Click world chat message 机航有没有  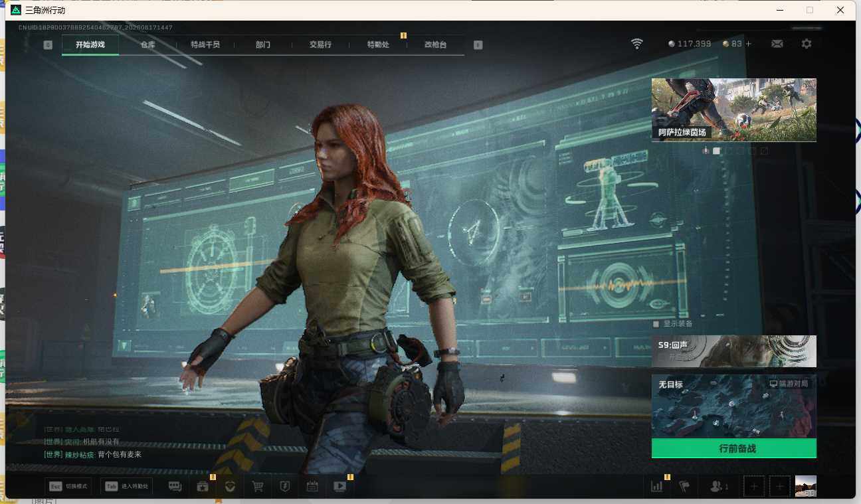pyautogui.click(x=101, y=442)
